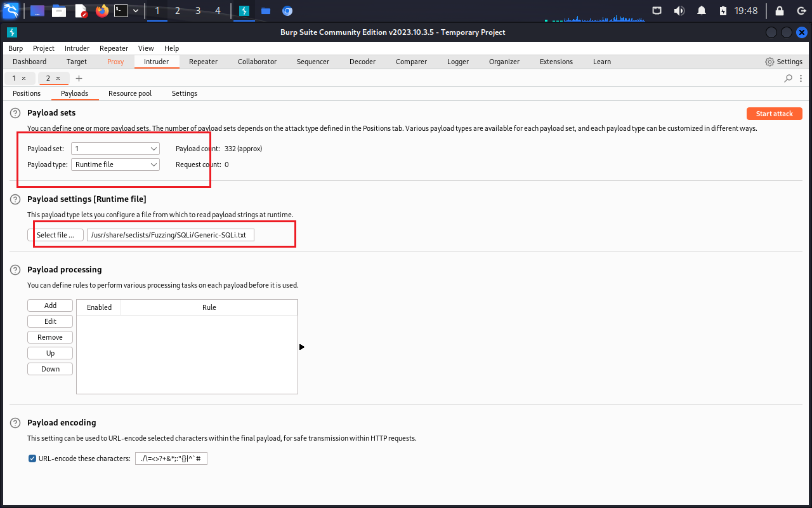Click the Burp Suite logo in title bar
Image resolution: width=812 pixels, height=508 pixels.
(11, 32)
